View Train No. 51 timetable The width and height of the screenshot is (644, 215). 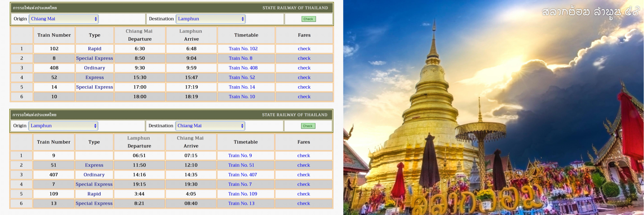pyautogui.click(x=241, y=165)
